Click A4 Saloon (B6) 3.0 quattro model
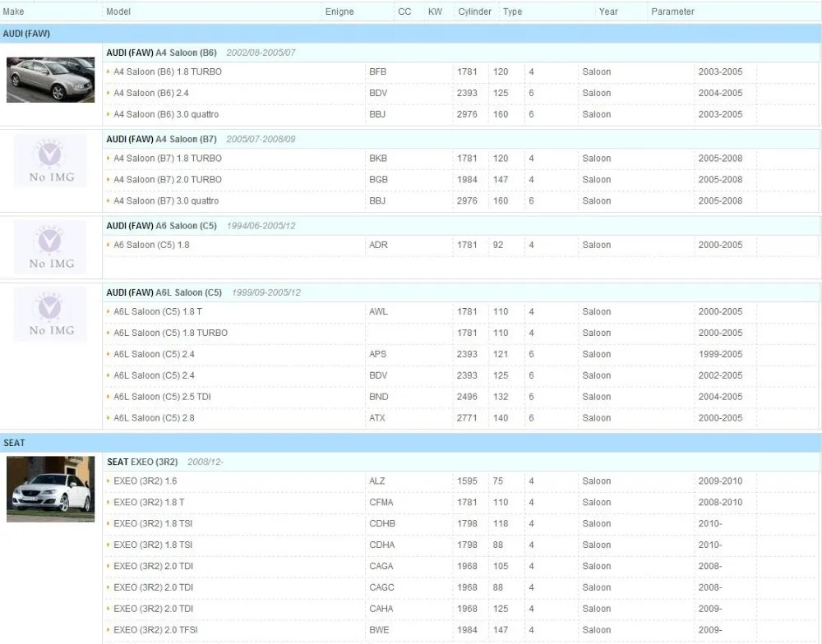Image resolution: width=822 pixels, height=644 pixels. pos(166,114)
